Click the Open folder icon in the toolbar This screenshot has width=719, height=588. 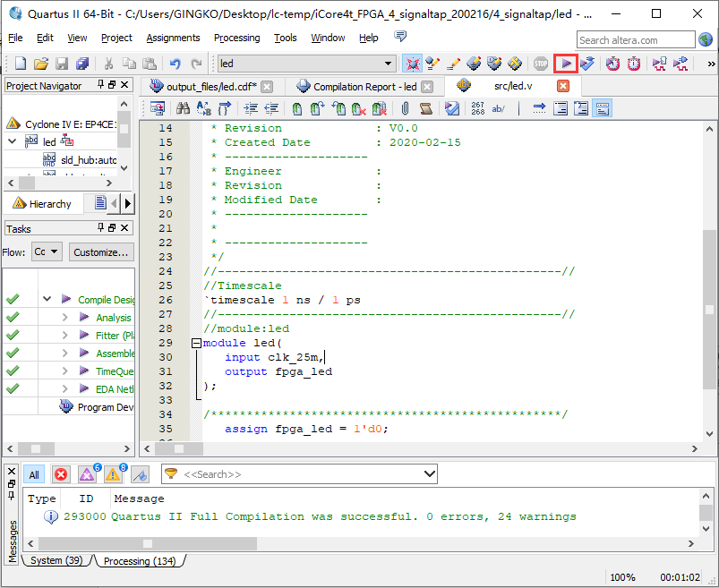coord(41,64)
